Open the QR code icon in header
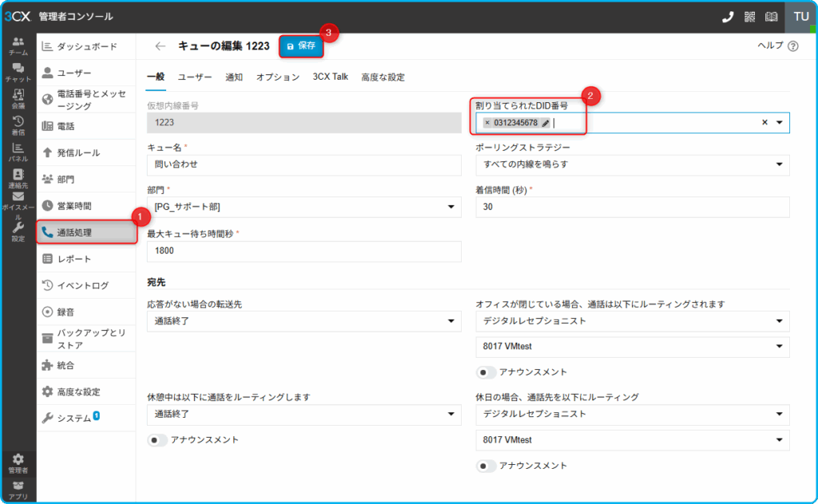 click(x=749, y=17)
